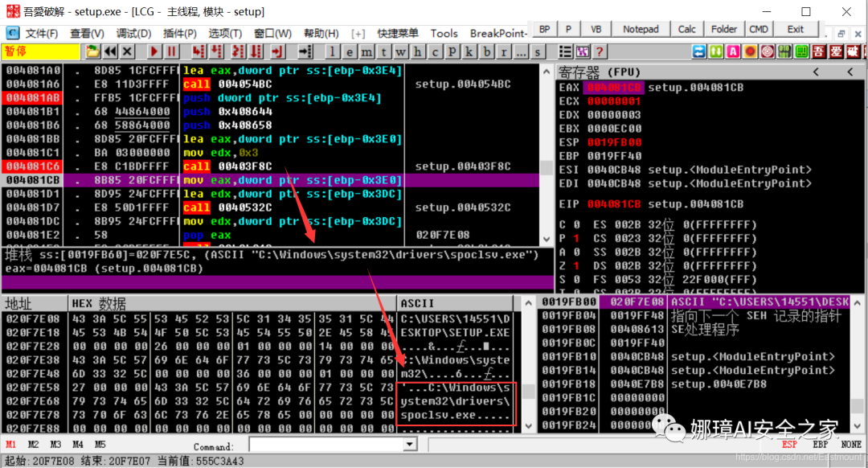Open 插件(P) menu
This screenshot has height=468, width=868.
point(179,33)
